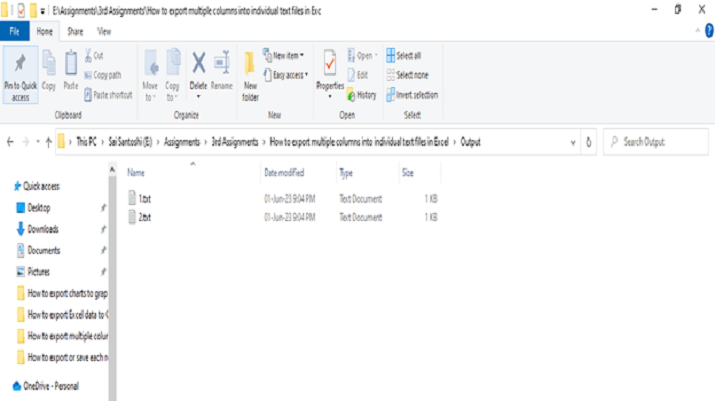
Task: Open 'How to export Excel data to' folder
Action: [x=62, y=315]
